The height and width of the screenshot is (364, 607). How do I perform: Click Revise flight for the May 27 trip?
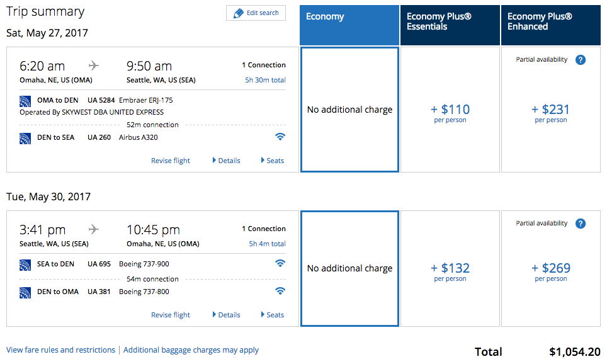pyautogui.click(x=171, y=161)
